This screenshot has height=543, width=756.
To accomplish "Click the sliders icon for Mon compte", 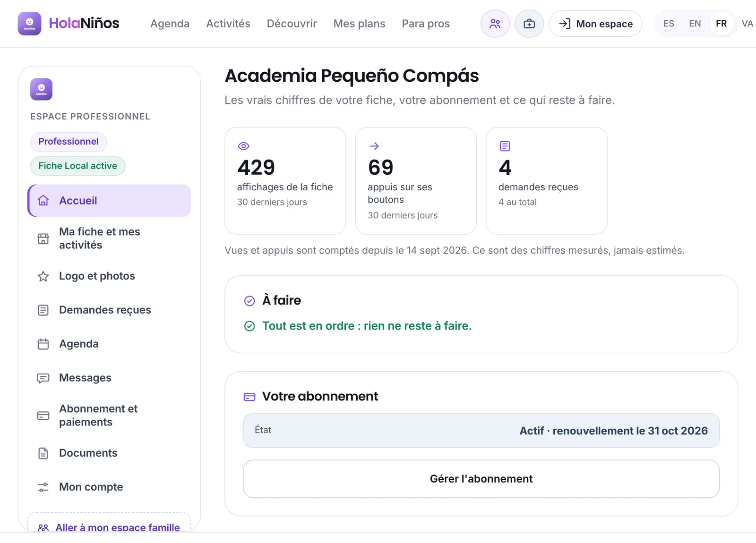I will pos(43,487).
